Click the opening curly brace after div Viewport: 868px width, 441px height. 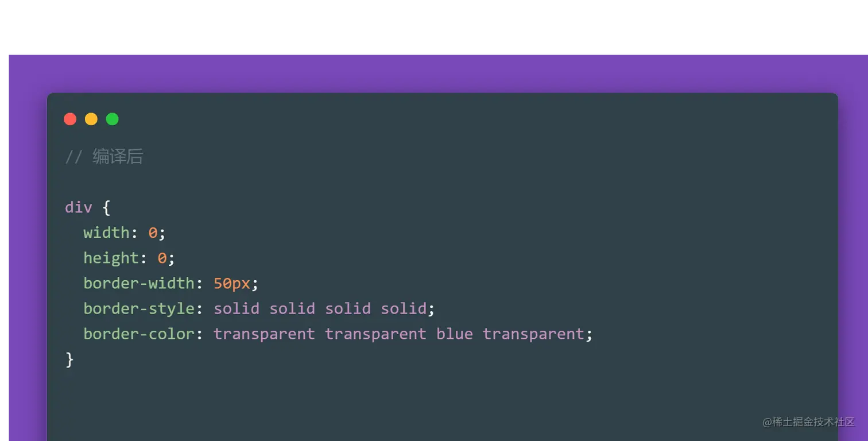tap(106, 207)
